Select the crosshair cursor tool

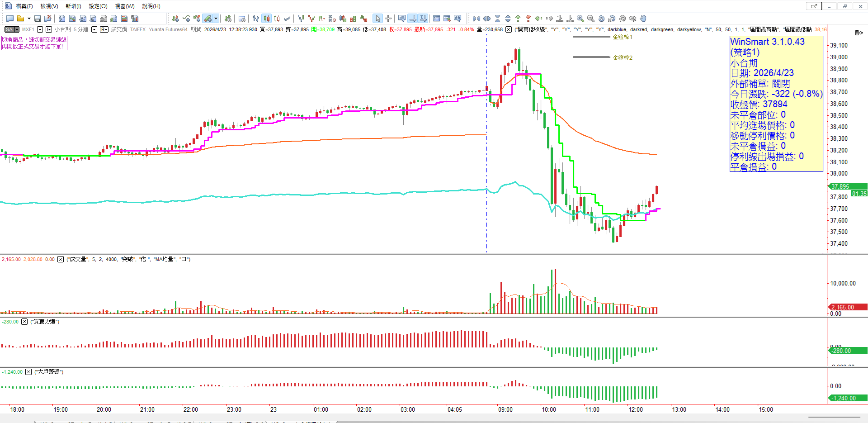(x=388, y=19)
